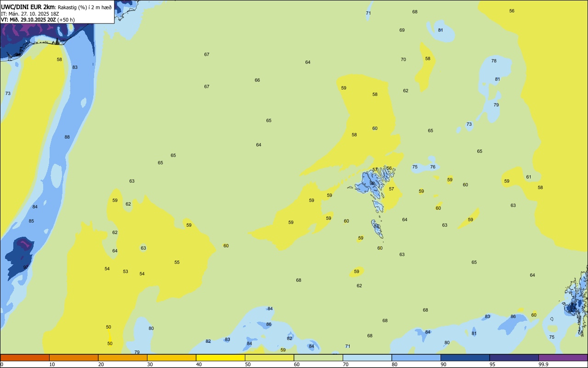This screenshot has height=368, width=588.
Task: Pick the purple legend swatch above 99.9
Action: [563, 357]
